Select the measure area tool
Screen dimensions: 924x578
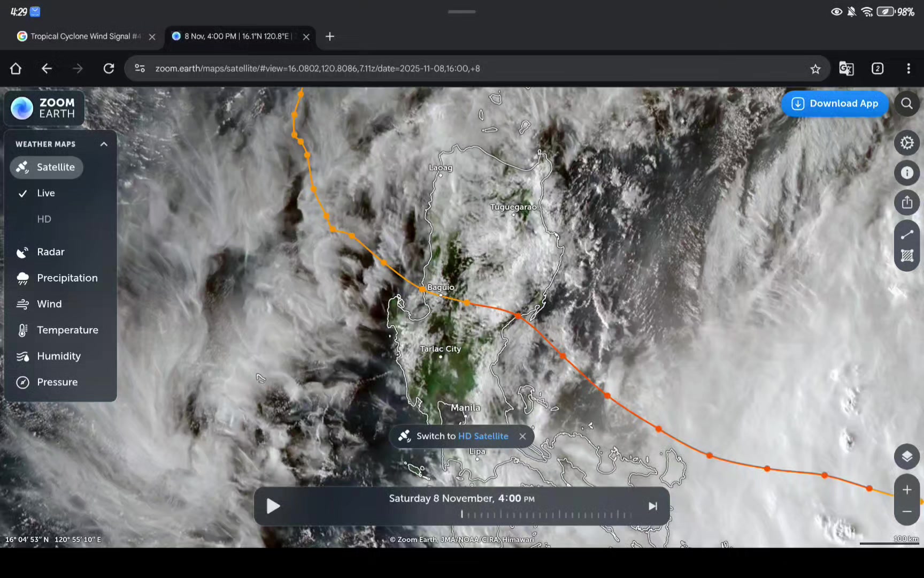point(907,256)
